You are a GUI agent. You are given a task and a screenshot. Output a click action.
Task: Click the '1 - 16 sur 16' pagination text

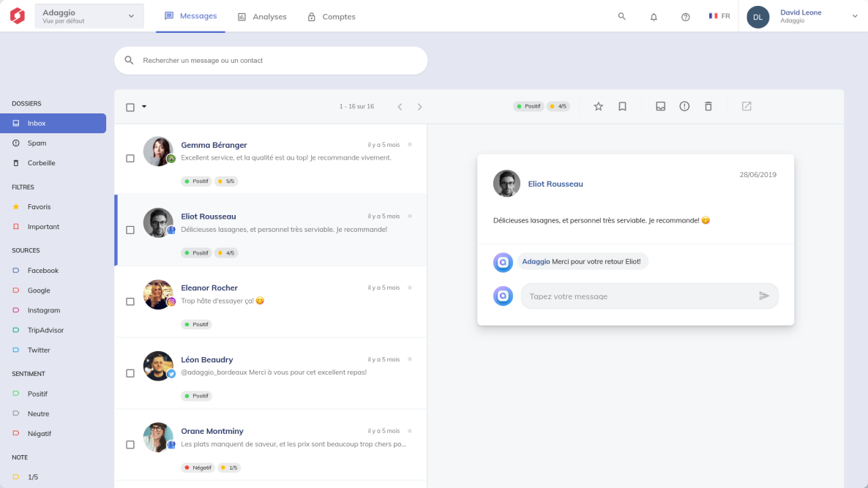[x=356, y=106]
